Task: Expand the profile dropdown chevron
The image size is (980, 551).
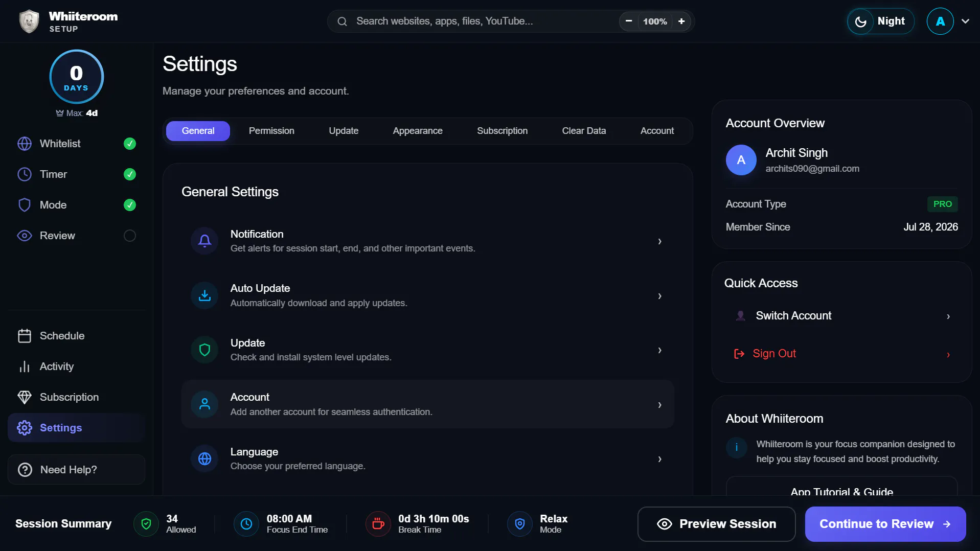Action: coord(965,21)
